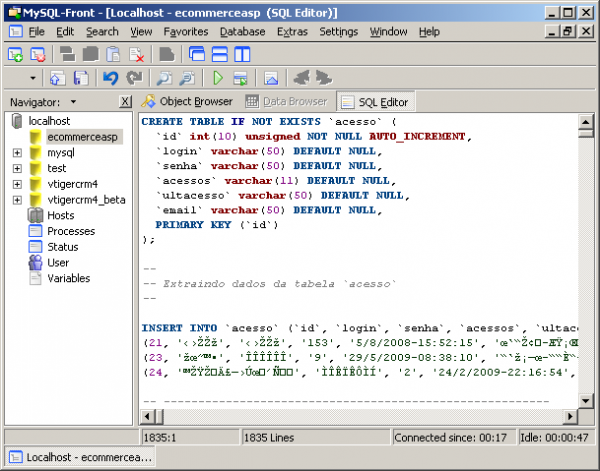Select the mysql database in Navigator
Viewport: 600px width, 471px height.
click(60, 153)
